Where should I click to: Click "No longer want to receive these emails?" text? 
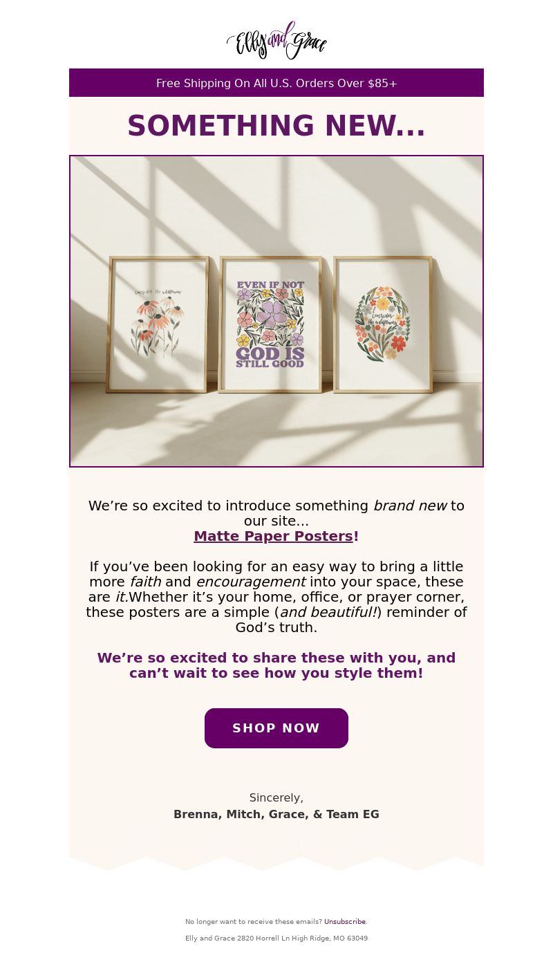[254, 922]
